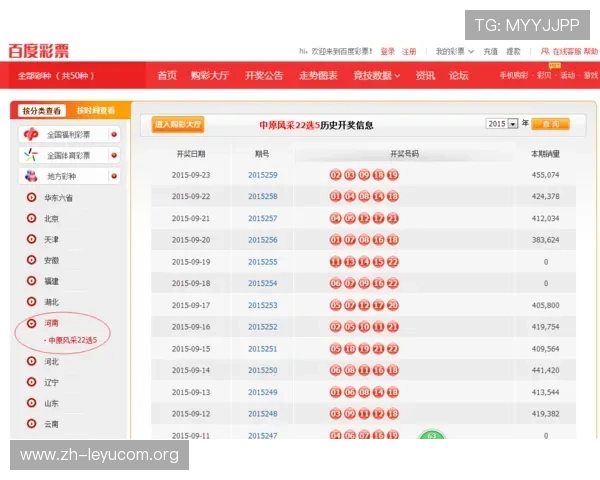The width and height of the screenshot is (600, 480).
Task: Open draw number 2015248
Action: click(262, 414)
